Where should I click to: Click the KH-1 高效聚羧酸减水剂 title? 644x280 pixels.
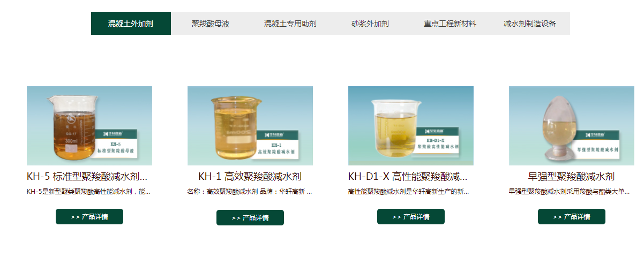(x=250, y=177)
